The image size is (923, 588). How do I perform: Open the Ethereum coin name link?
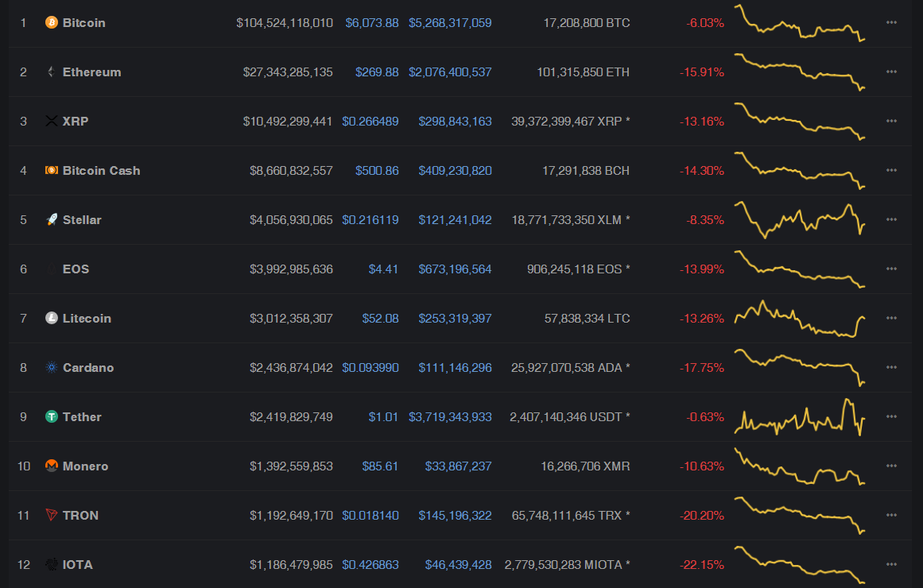(x=92, y=72)
